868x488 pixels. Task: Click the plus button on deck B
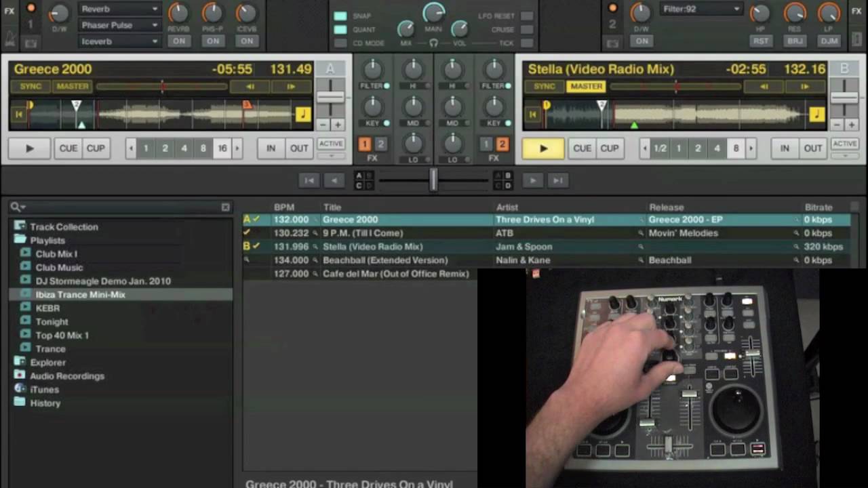[851, 125]
